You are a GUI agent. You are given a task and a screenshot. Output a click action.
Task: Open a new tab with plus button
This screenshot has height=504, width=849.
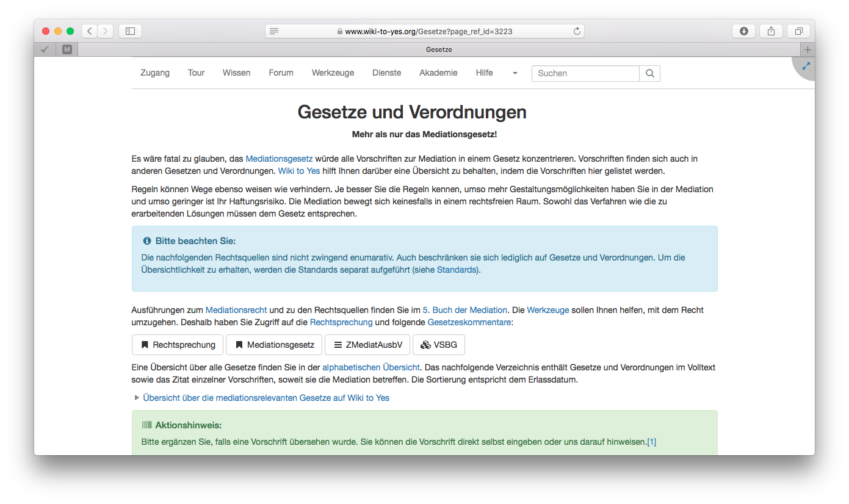(x=807, y=49)
